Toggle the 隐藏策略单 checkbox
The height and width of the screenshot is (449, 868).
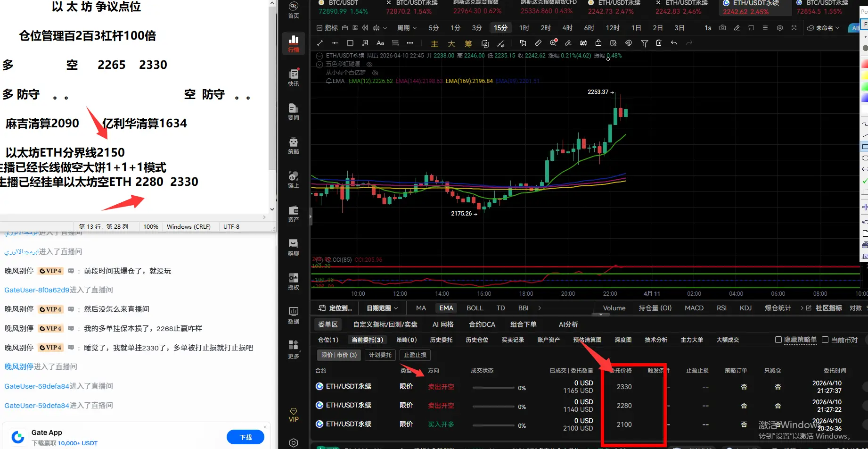pyautogui.click(x=778, y=340)
